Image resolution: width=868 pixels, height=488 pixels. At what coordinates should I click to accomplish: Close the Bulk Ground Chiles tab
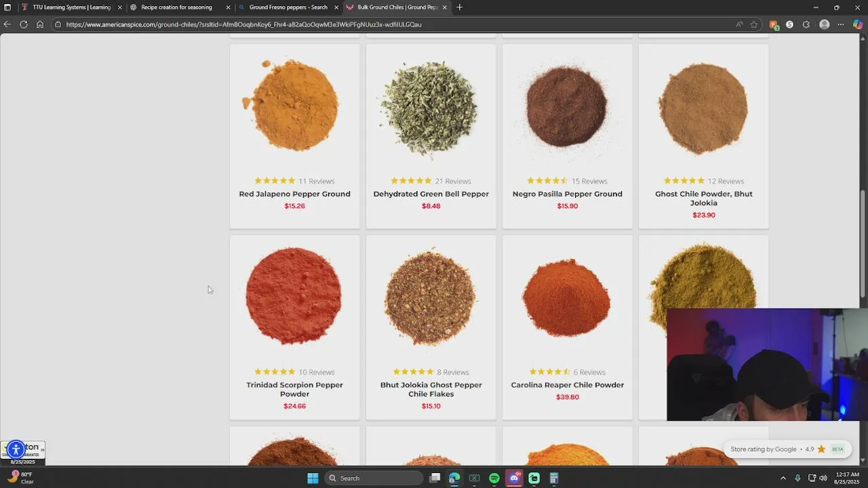(445, 7)
